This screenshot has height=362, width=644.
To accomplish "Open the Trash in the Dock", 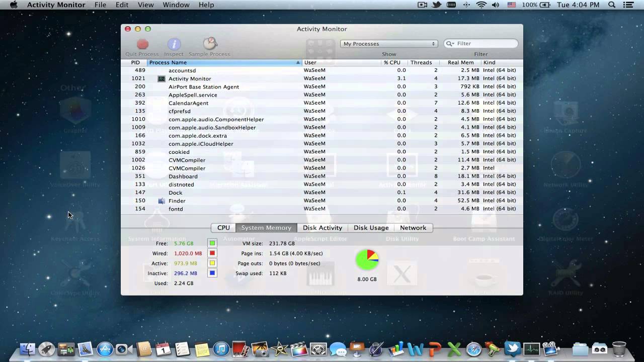I will pos(619,349).
